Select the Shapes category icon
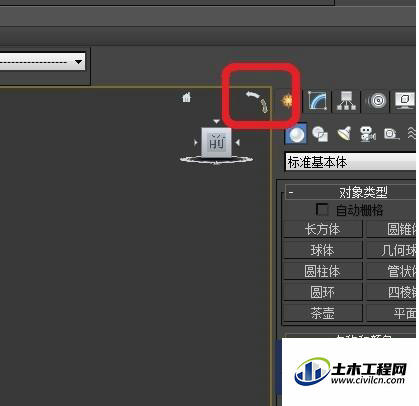Screen dimensions: 419x406 pyautogui.click(x=320, y=134)
